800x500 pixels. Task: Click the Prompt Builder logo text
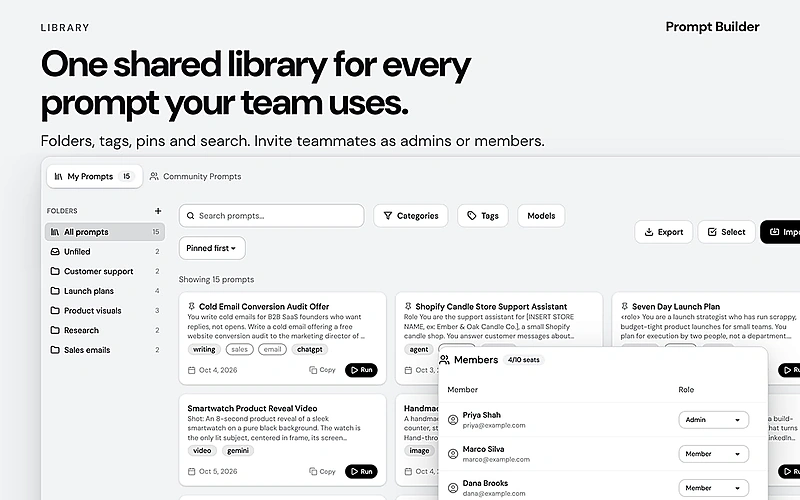click(x=712, y=27)
